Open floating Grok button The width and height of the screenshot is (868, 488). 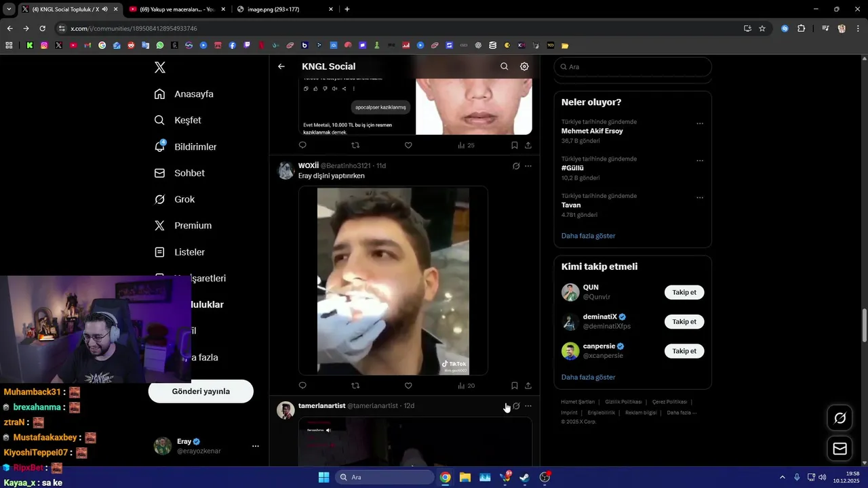(x=840, y=418)
